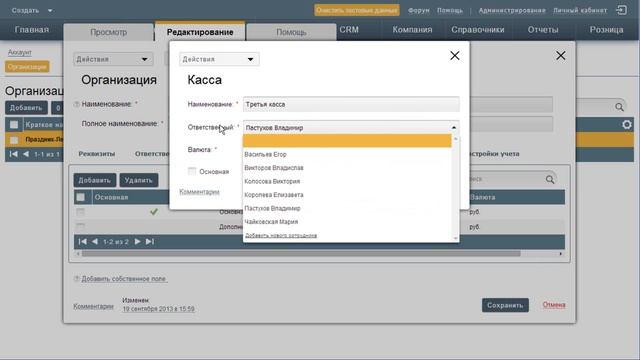
Task: Open the Создать dropdown menu
Action: 32,10
